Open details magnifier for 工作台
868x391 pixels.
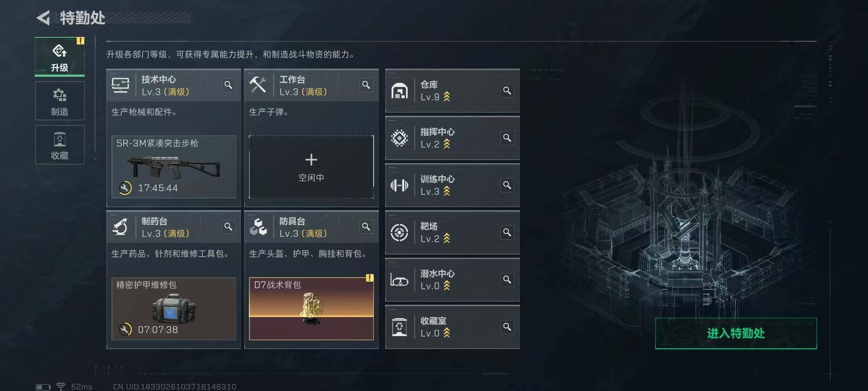(x=366, y=85)
